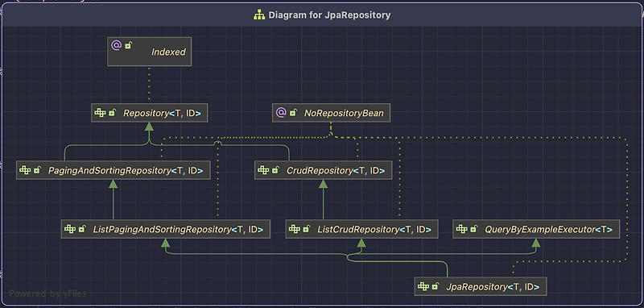Click the interface icon on QueryByExampleExecutor node
The image size is (644, 308).
pyautogui.click(x=462, y=229)
